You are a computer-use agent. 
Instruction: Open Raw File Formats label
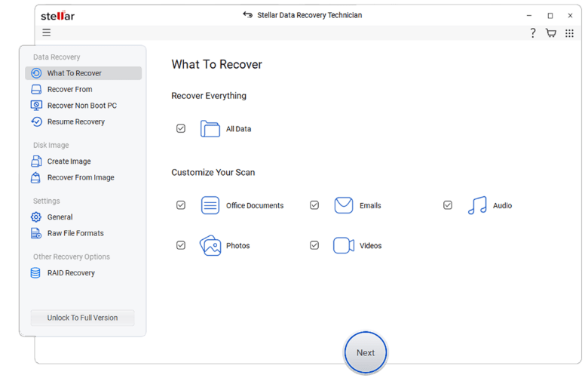[75, 233]
